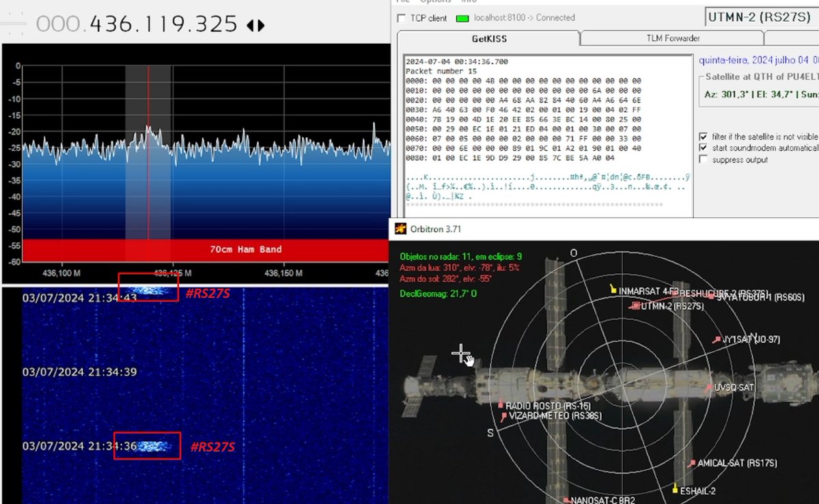Check the suppress output checkbox

click(x=704, y=160)
